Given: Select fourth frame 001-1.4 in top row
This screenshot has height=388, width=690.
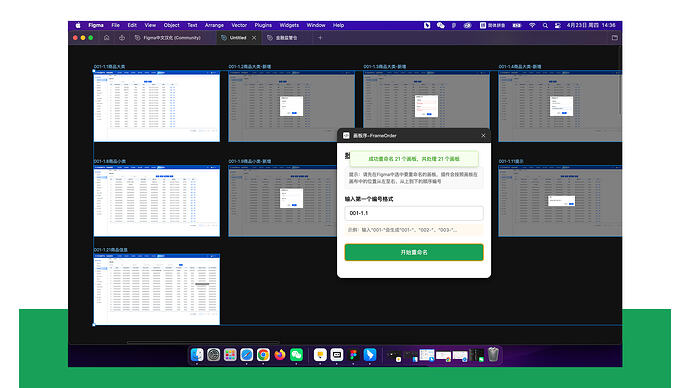Looking at the screenshot, I should click(560, 106).
